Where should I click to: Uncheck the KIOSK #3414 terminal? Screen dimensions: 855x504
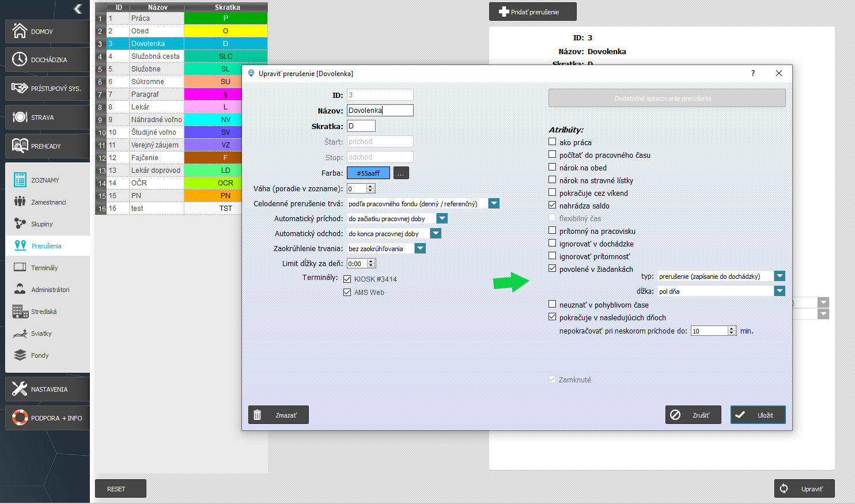pos(347,279)
